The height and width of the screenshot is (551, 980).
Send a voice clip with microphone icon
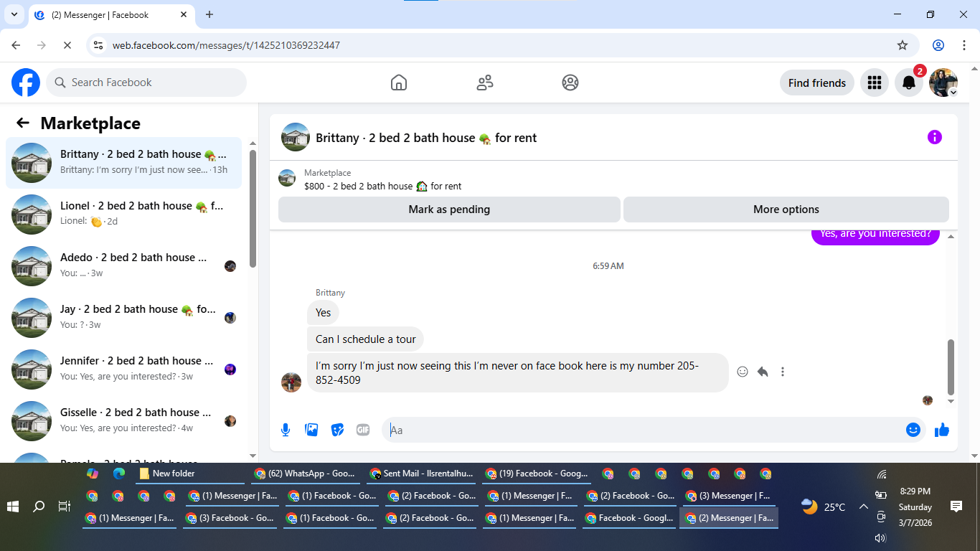(x=286, y=430)
